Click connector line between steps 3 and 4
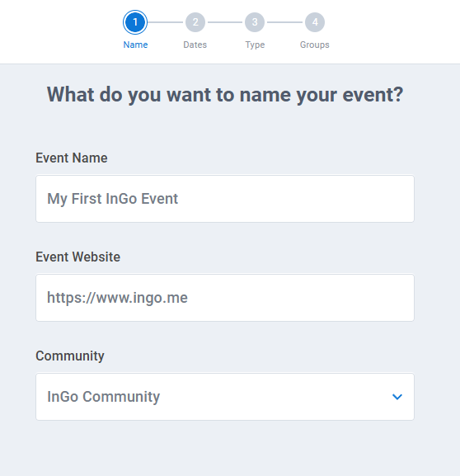Image resolution: width=460 pixels, height=476 pixels. (x=285, y=22)
